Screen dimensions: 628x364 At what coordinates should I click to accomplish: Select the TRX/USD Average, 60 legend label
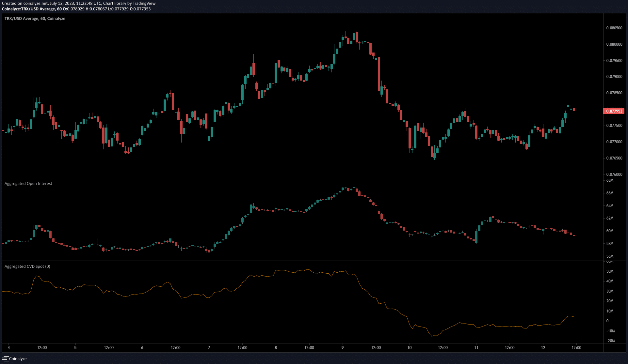click(35, 19)
